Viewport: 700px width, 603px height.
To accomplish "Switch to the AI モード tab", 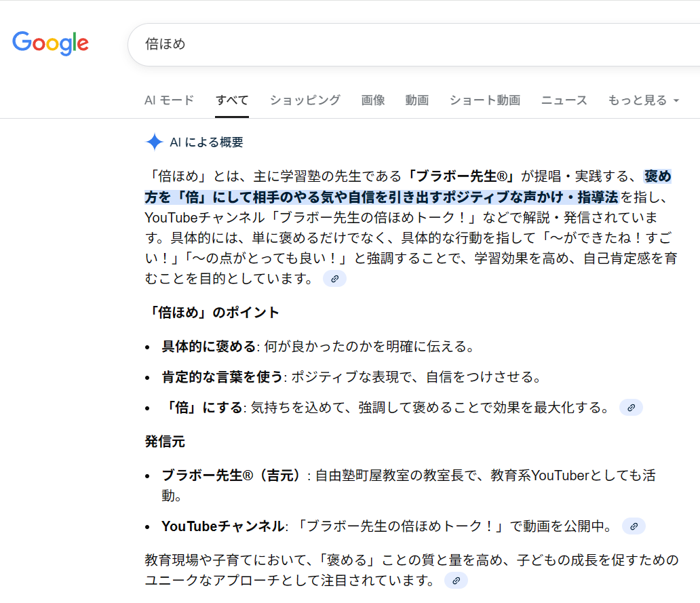I will click(170, 100).
